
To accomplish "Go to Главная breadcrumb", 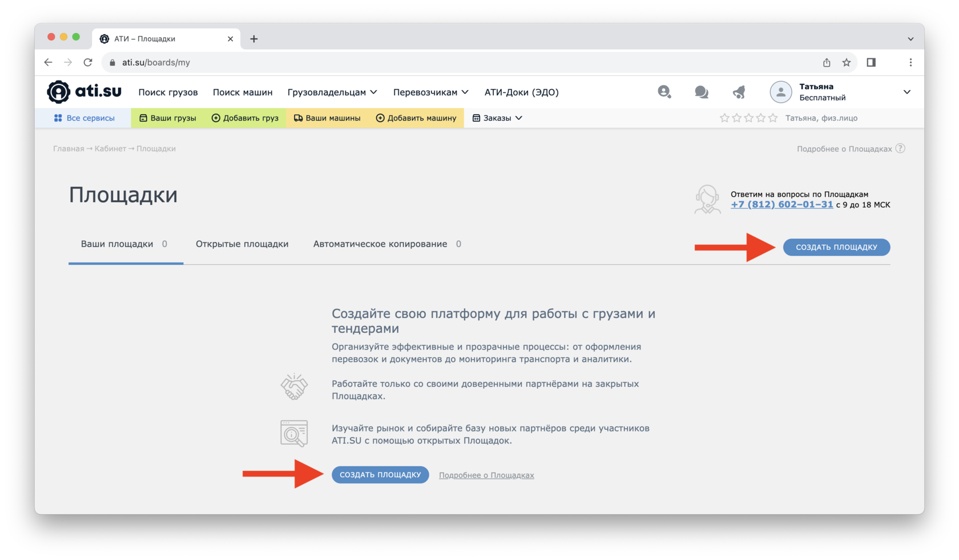I will click(x=68, y=148).
